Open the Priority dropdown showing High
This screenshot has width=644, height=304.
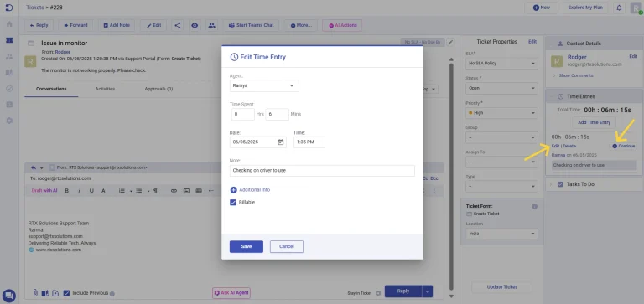pos(501,113)
